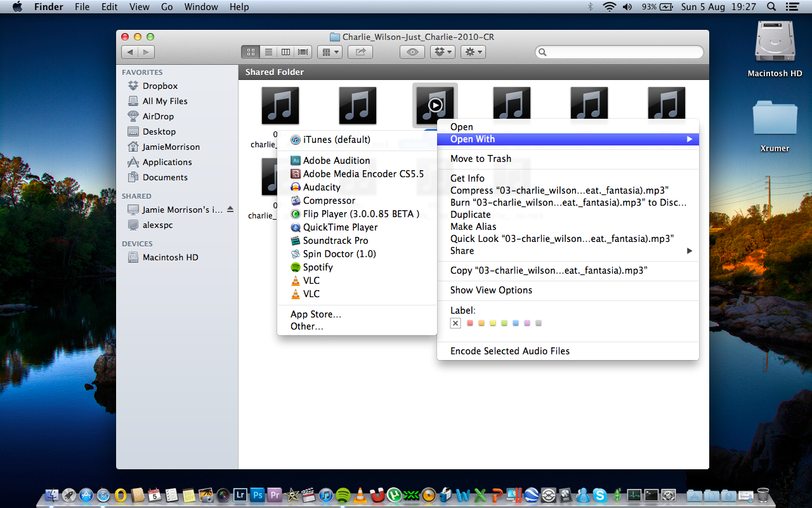Go back with the toolbar back arrow
The width and height of the screenshot is (812, 508).
click(129, 52)
